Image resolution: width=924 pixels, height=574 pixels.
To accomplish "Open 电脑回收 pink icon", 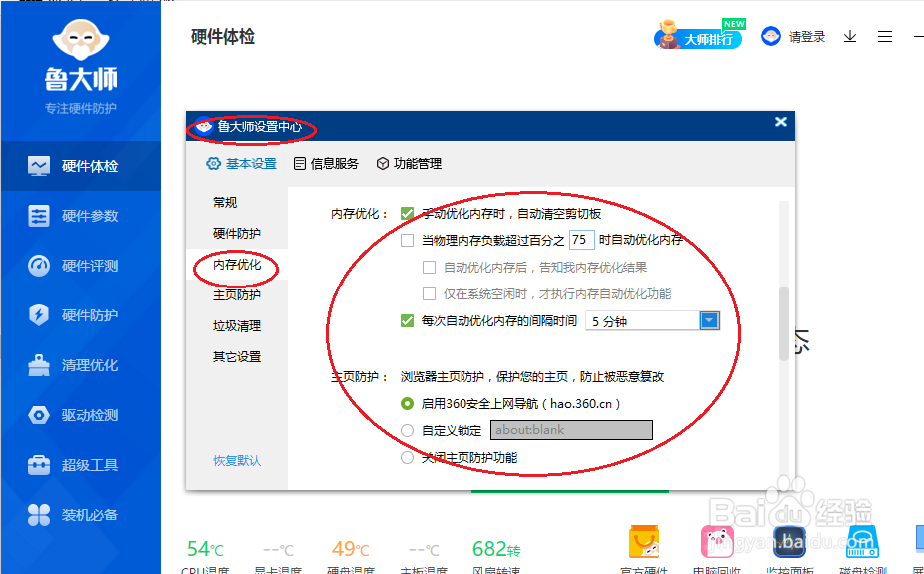I will 717,542.
